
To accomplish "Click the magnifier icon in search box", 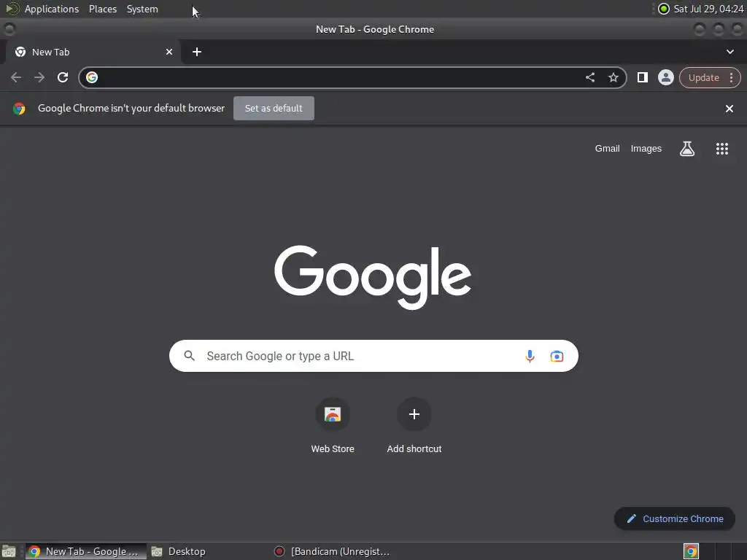I will [189, 356].
